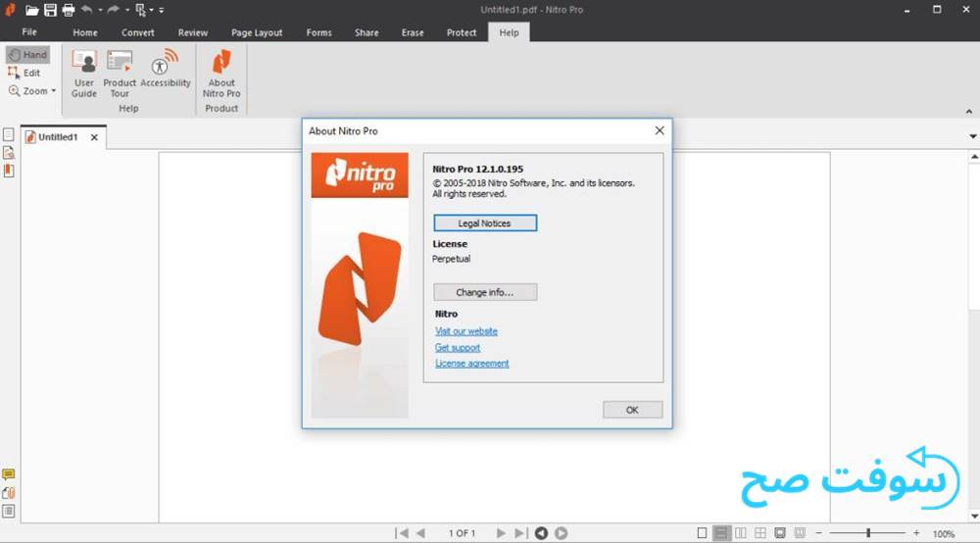Click the select cursor tool icon

click(x=140, y=10)
